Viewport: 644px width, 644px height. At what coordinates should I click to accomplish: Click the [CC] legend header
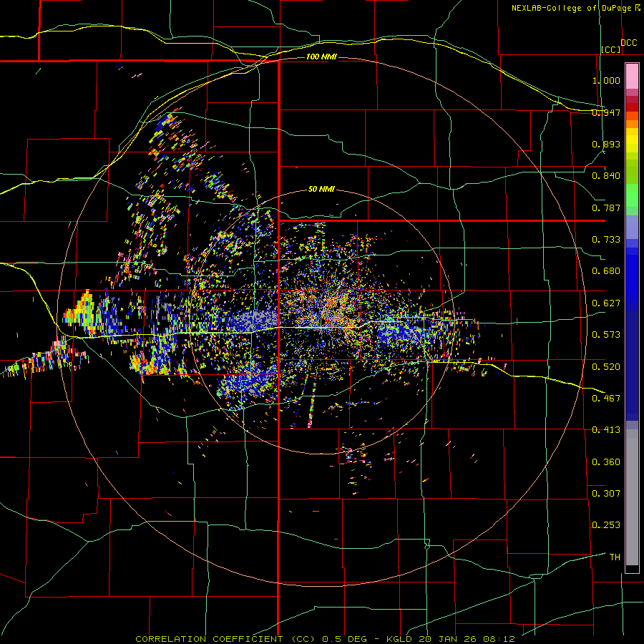(611, 49)
